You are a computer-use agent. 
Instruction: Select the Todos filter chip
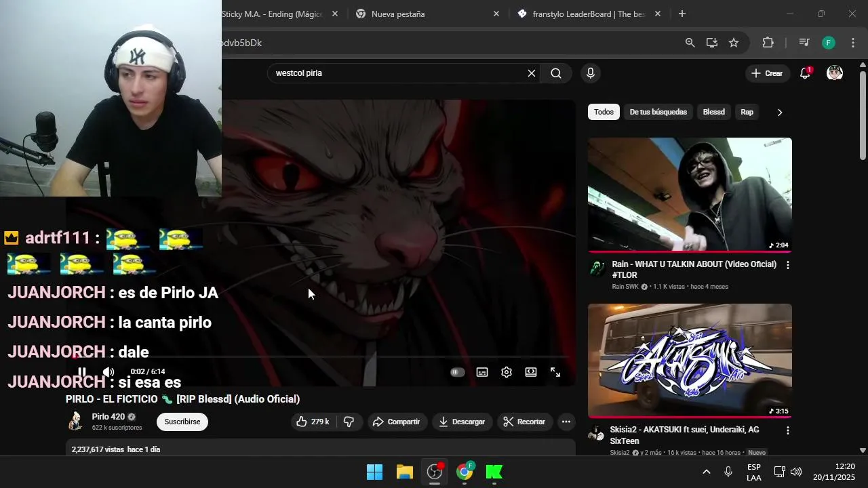(604, 112)
